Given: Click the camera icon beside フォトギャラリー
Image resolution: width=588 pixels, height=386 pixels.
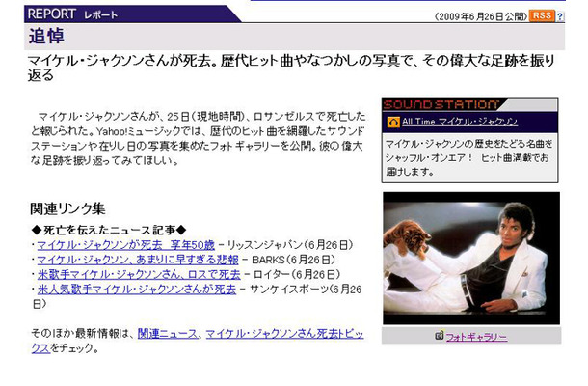Looking at the screenshot, I should 440,335.
